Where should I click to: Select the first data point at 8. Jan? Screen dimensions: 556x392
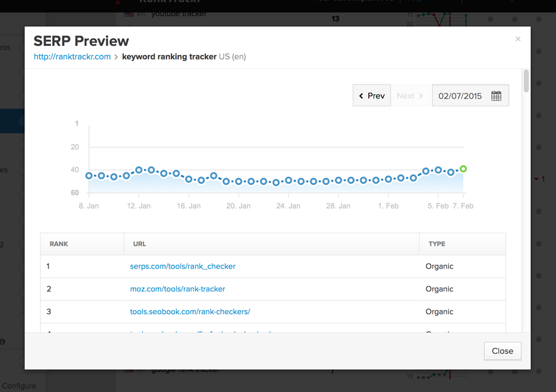coord(89,175)
